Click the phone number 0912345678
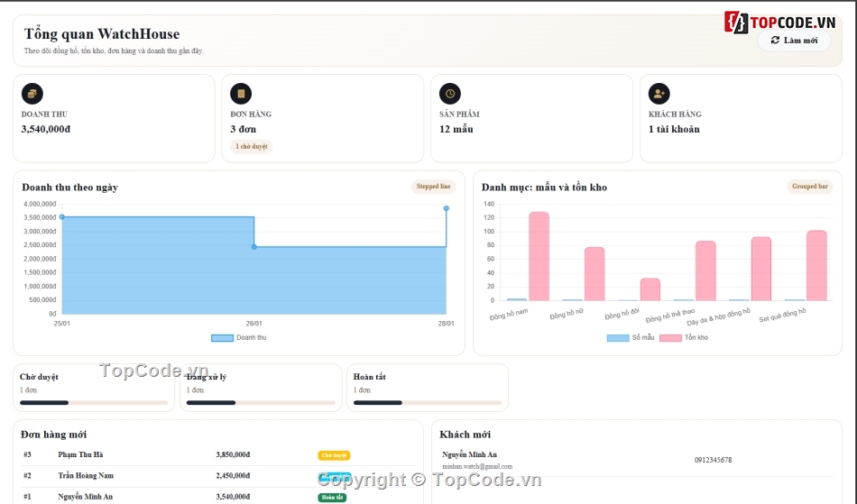The height and width of the screenshot is (504, 857). (713, 461)
